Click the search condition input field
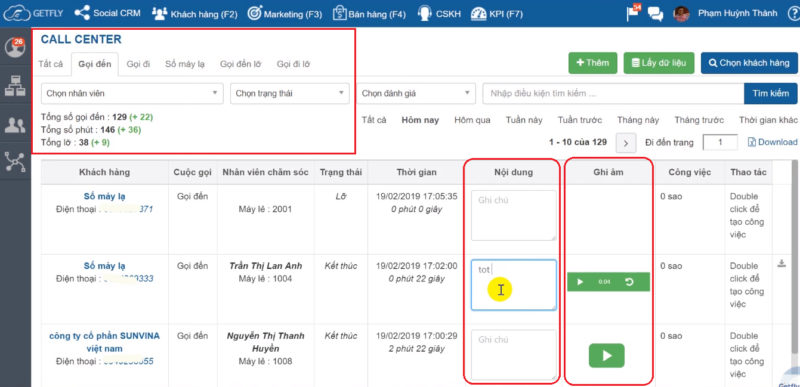The image size is (800, 387). click(613, 94)
